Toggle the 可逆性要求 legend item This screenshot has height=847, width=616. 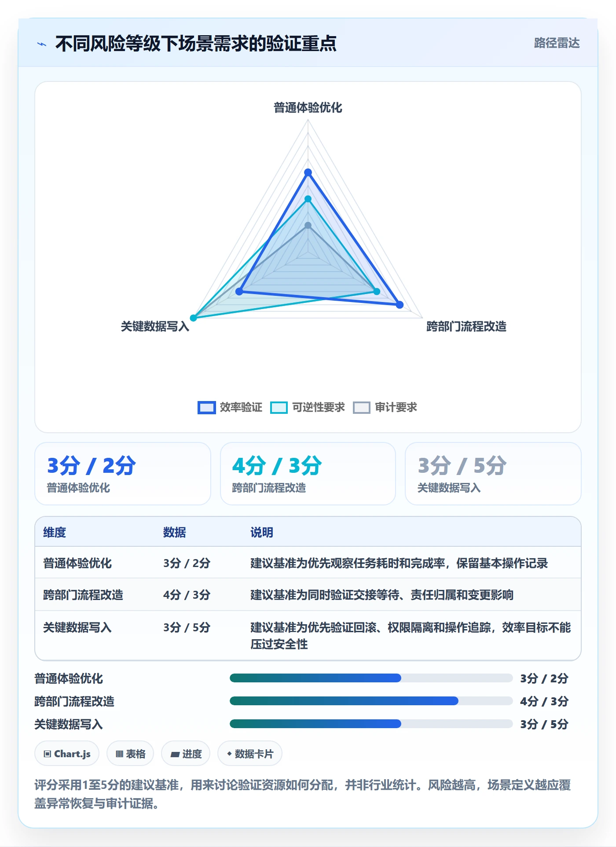pos(308,407)
